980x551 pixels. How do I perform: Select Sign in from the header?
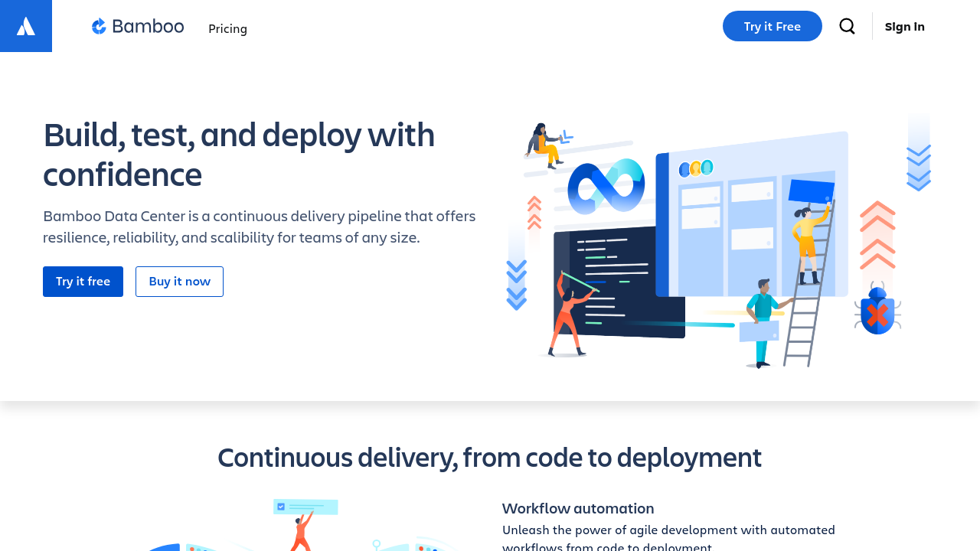tap(904, 27)
